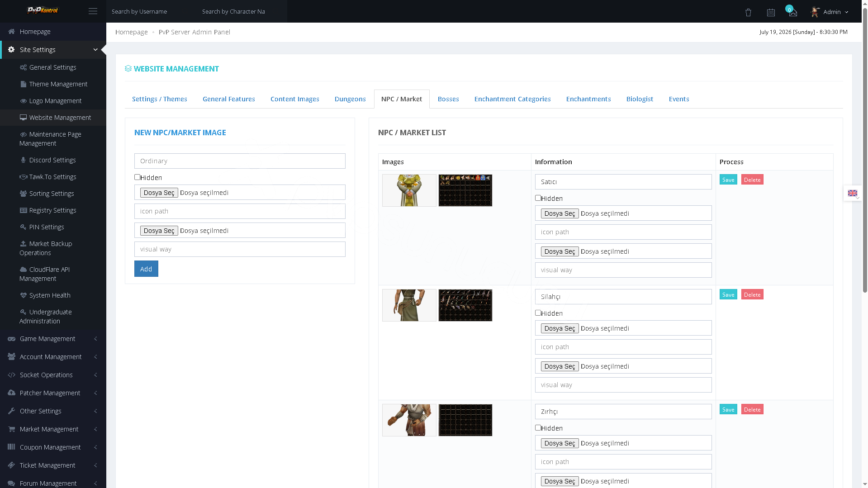
Task: Click the Satıcı NPC character thumbnail
Action: (409, 190)
